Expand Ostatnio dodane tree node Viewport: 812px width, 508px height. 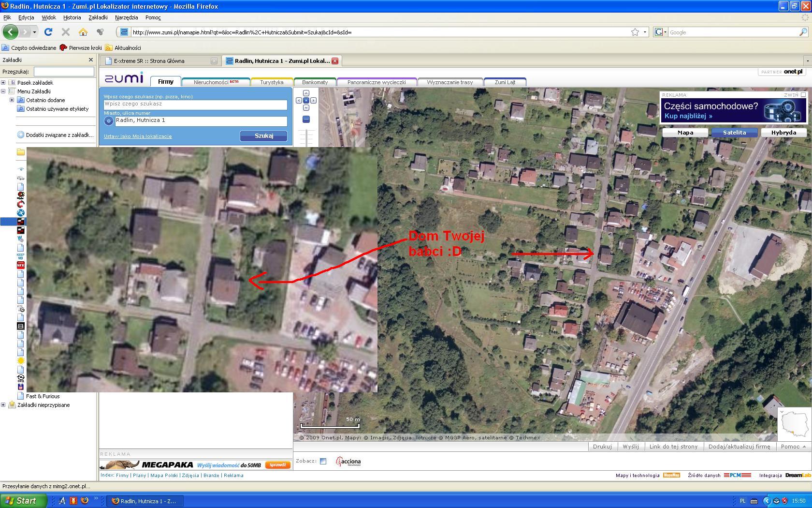(x=12, y=100)
